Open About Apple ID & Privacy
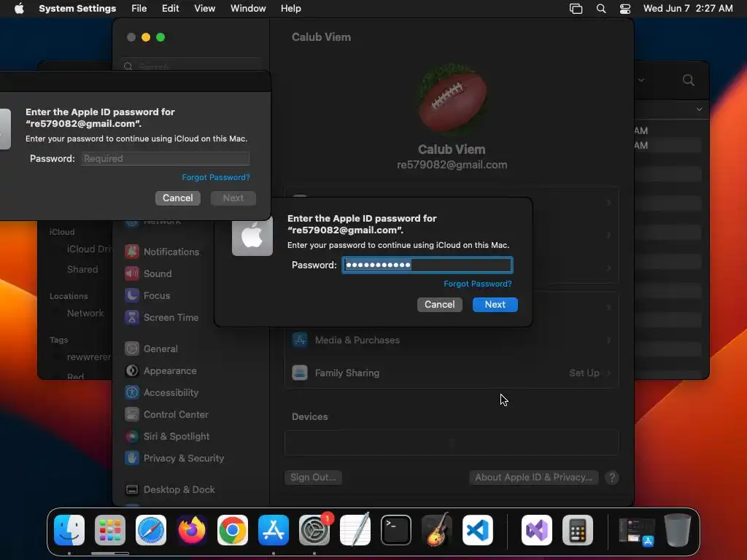 pyautogui.click(x=533, y=477)
